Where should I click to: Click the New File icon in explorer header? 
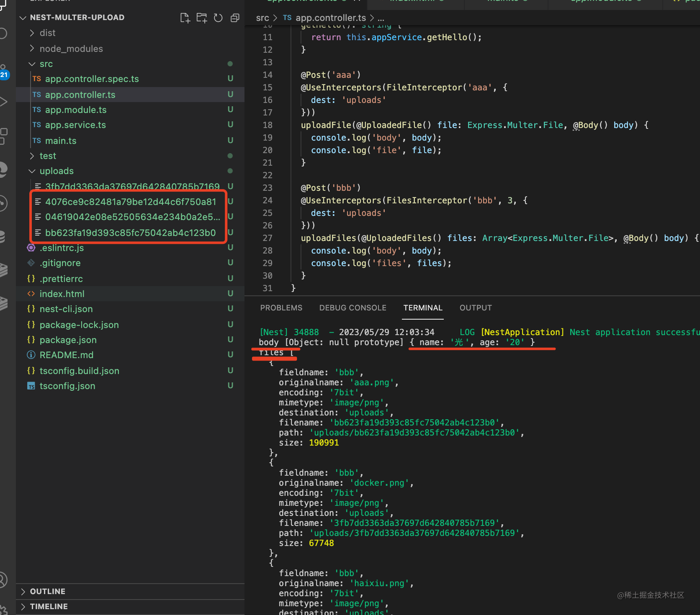point(185,18)
